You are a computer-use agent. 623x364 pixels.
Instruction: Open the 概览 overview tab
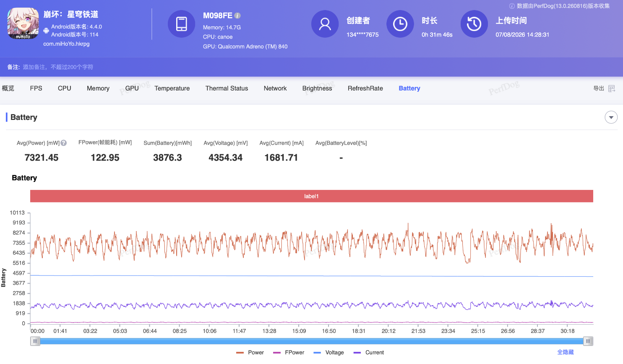tap(8, 88)
